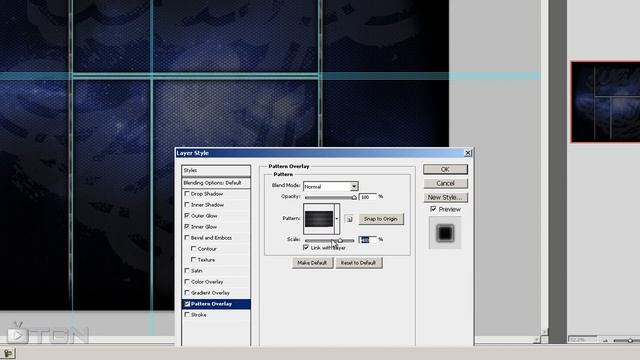Enable Color Overlay checkbox
This screenshot has height=360, width=640.
(187, 282)
